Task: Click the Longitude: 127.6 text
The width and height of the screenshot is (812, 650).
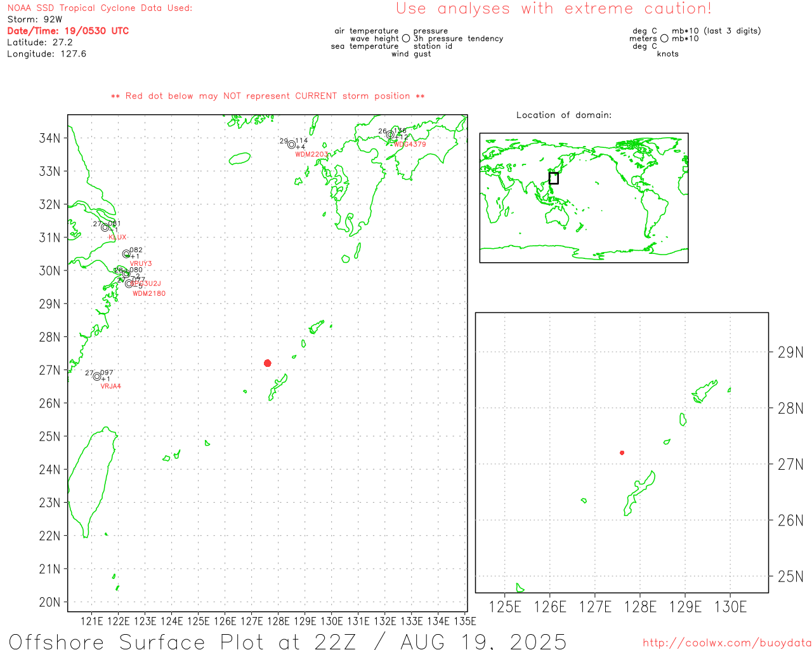Action: (46, 54)
